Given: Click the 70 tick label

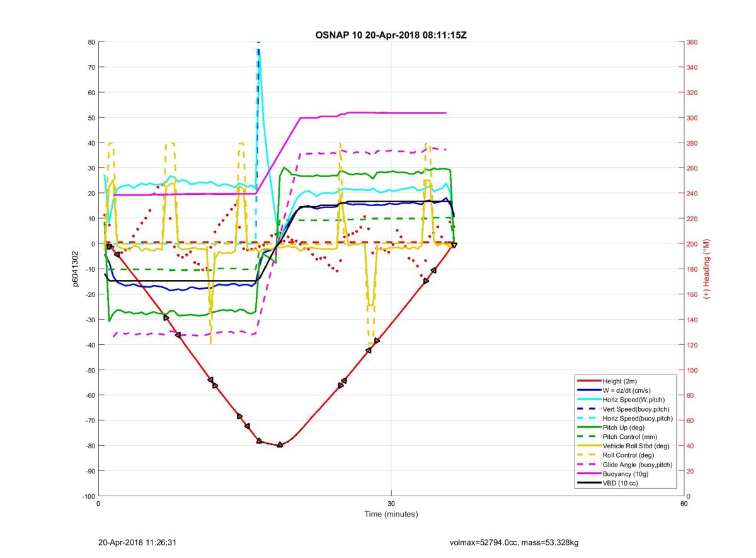Looking at the screenshot, I should coord(91,67).
